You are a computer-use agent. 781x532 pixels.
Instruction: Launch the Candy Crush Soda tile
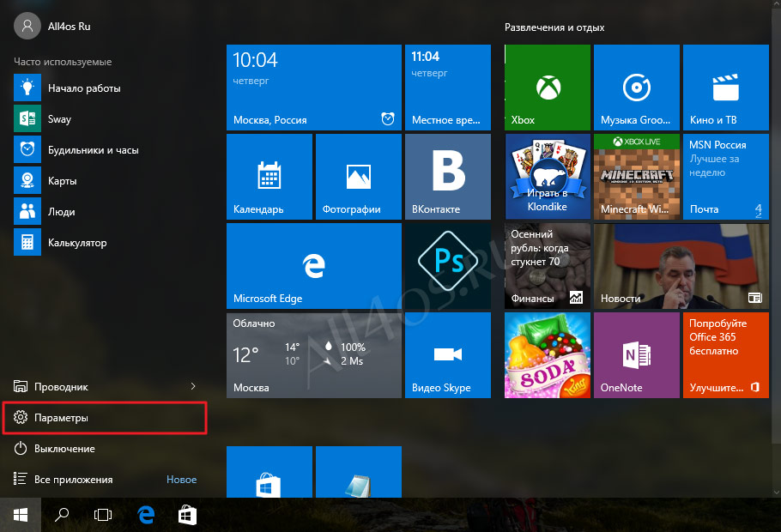(548, 355)
